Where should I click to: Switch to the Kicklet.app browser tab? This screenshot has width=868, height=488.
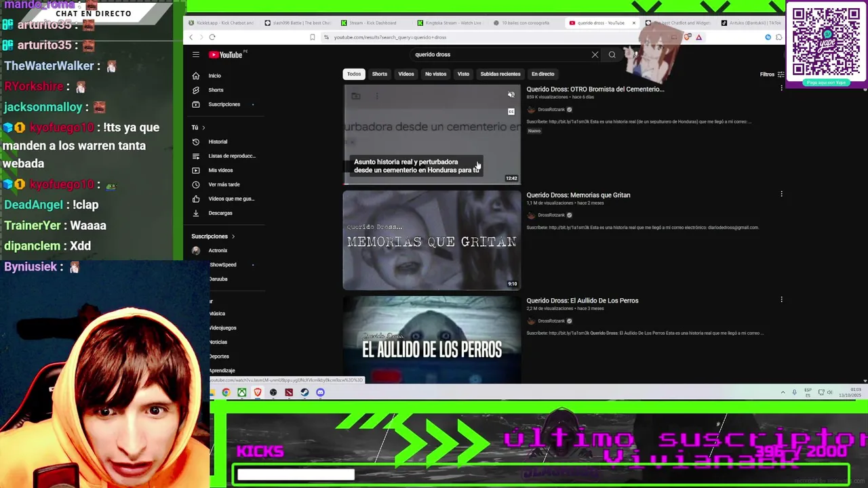click(x=222, y=23)
